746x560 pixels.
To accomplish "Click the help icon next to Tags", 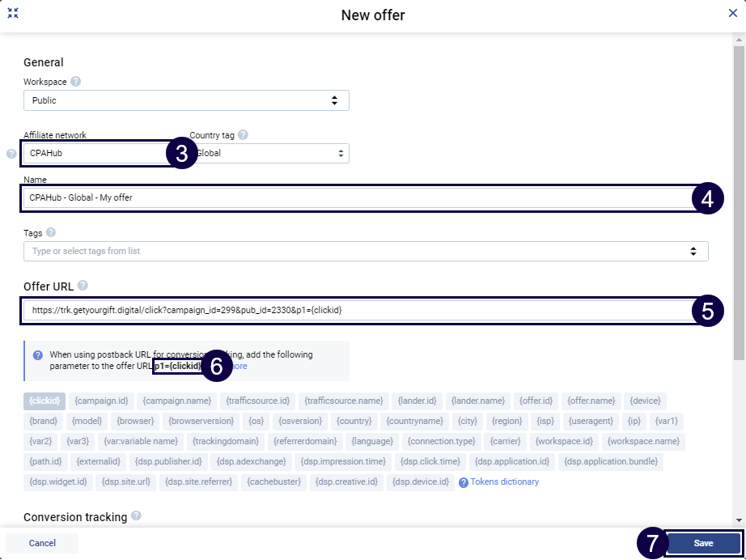I will click(51, 233).
